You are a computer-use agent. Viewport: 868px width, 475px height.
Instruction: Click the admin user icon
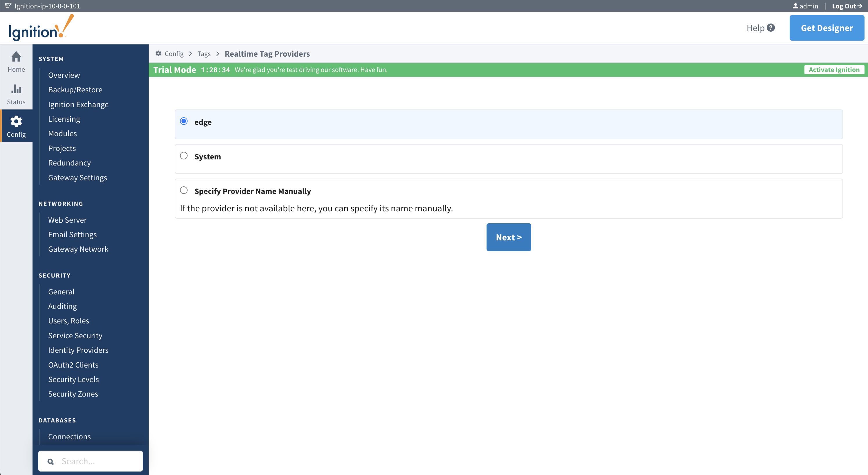tap(795, 6)
